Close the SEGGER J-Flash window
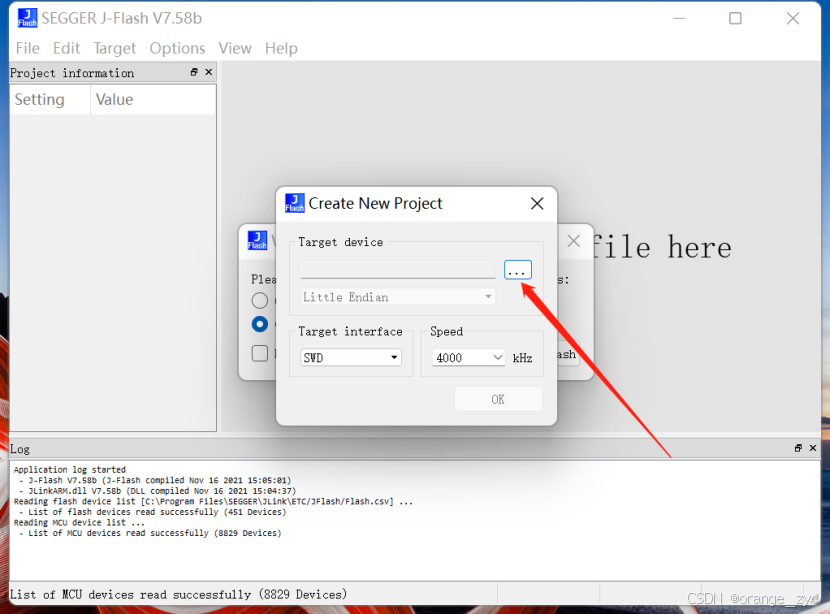Viewport: 830px width, 614px height. pyautogui.click(x=793, y=19)
